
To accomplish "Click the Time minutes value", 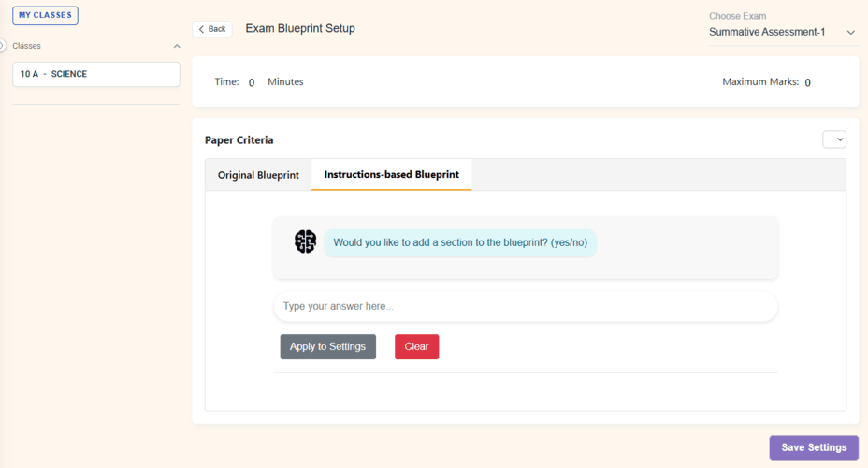I will point(252,82).
